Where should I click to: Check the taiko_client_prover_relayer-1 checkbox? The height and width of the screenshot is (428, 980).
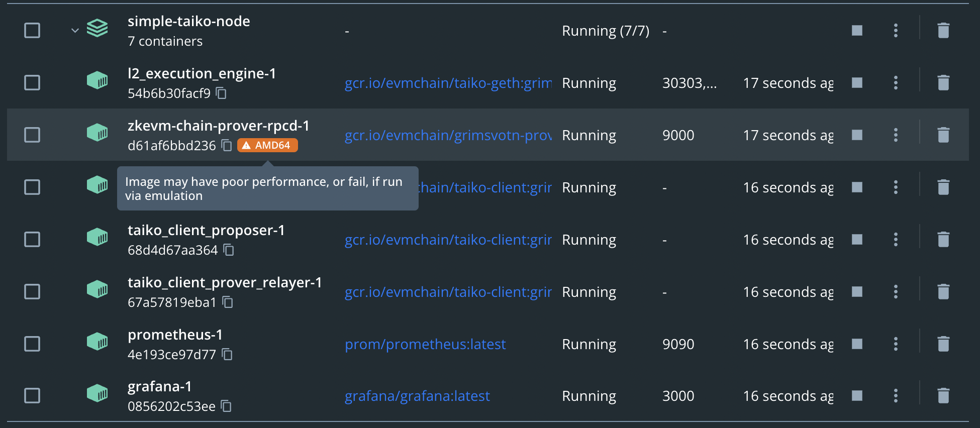click(x=32, y=291)
